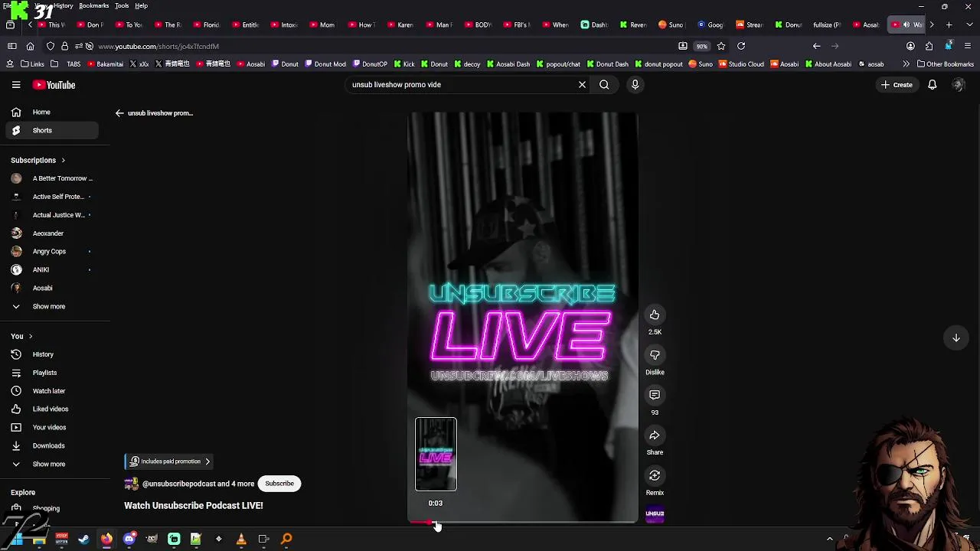Expand the Includes paid promotion notice
980x551 pixels.
tap(170, 461)
